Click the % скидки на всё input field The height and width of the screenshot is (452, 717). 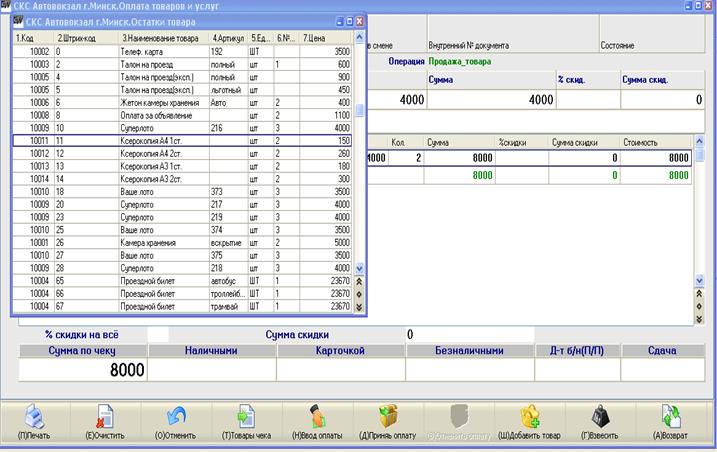(158, 334)
